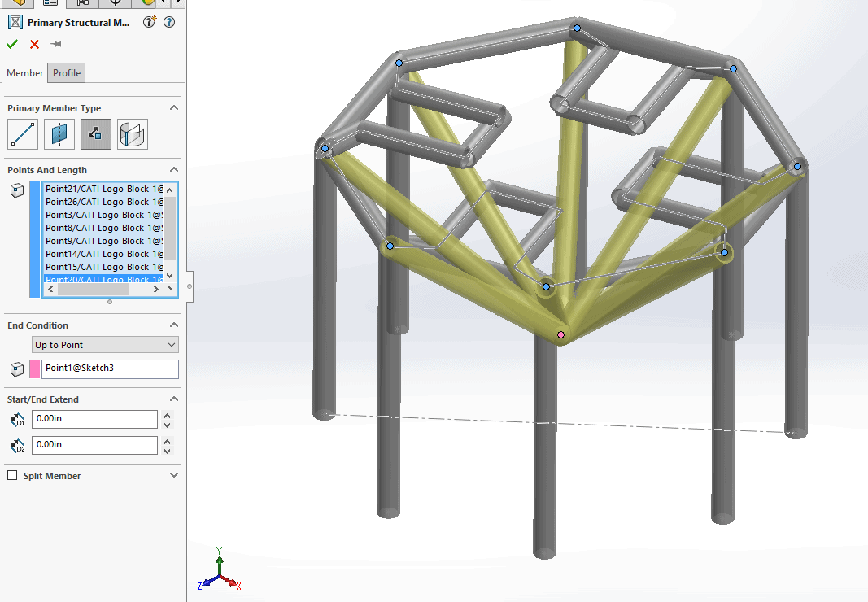This screenshot has height=602, width=868.
Task: Click the D1 extend value field
Action: click(94, 419)
